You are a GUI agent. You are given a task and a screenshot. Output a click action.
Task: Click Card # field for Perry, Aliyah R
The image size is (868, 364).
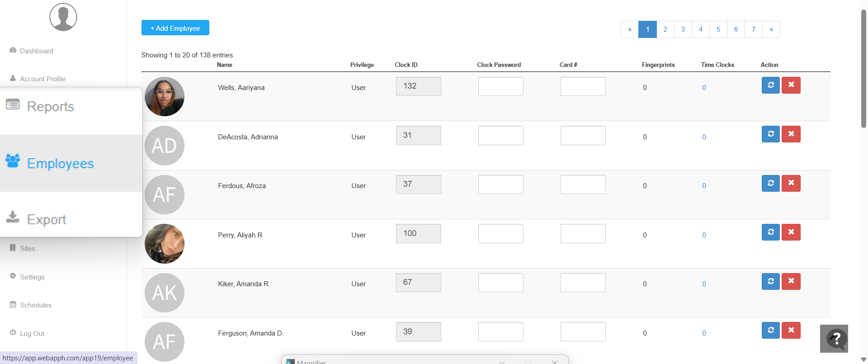pyautogui.click(x=583, y=234)
